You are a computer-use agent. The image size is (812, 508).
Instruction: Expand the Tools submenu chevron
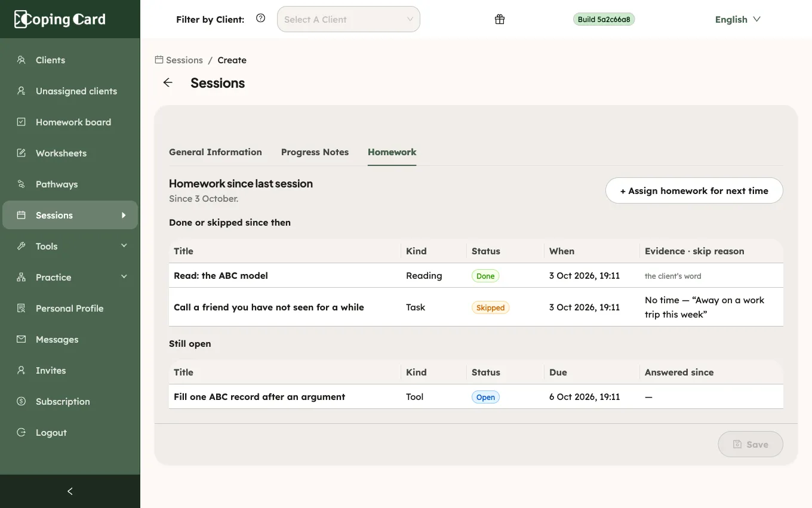[124, 245]
